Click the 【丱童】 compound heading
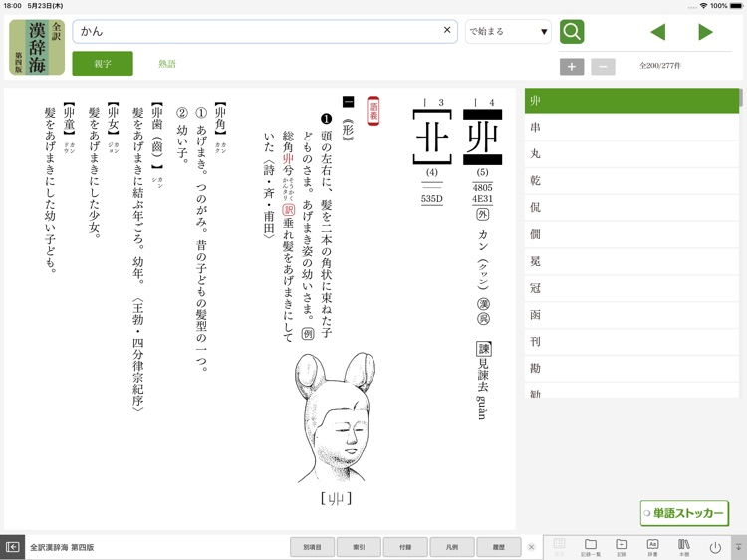 tap(69, 118)
